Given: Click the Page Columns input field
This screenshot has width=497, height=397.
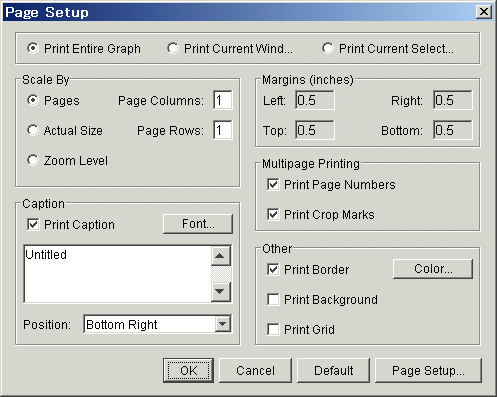Looking at the screenshot, I should point(223,100).
